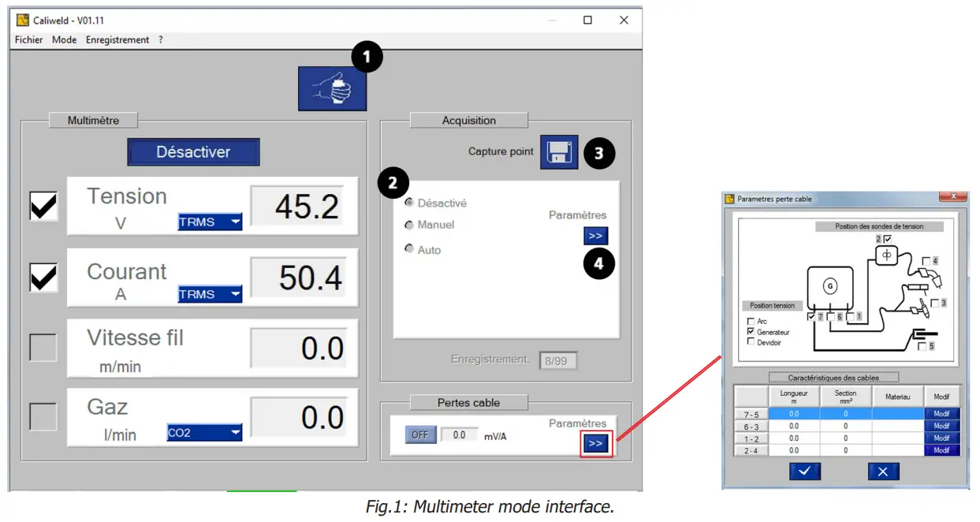Click the Parametres perte cable dialog icon
Image resolution: width=980 pixels, height=522 pixels.
point(729,198)
